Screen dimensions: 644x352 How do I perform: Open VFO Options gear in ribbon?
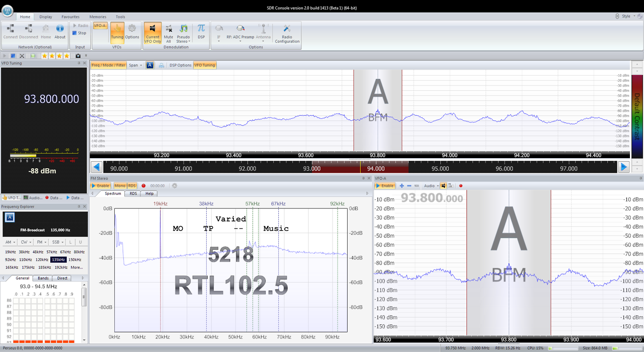click(x=132, y=32)
